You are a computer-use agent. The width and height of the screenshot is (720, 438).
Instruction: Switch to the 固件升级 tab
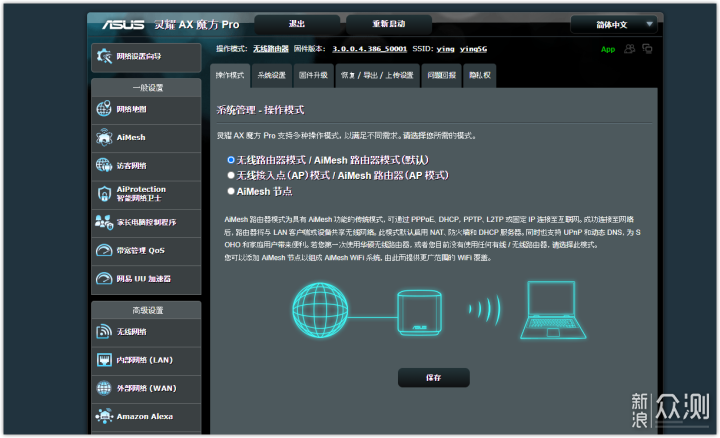(313, 75)
